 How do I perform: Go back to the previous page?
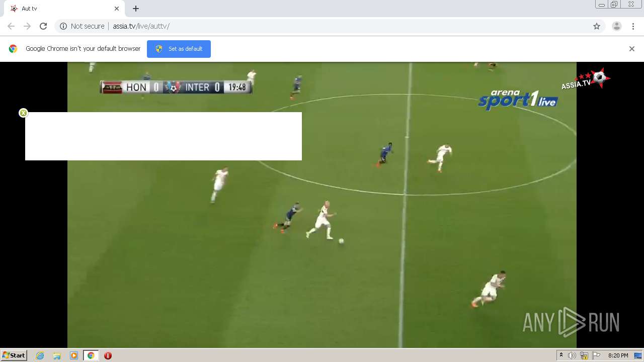coord(11,26)
